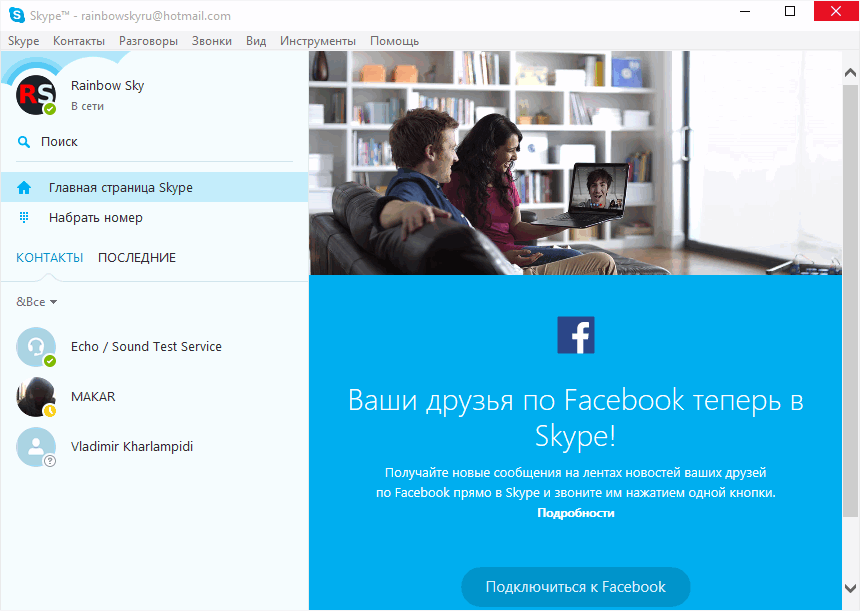This screenshot has width=860, height=611.
Task: Click the vertical scrollbar thumb
Action: (851, 301)
